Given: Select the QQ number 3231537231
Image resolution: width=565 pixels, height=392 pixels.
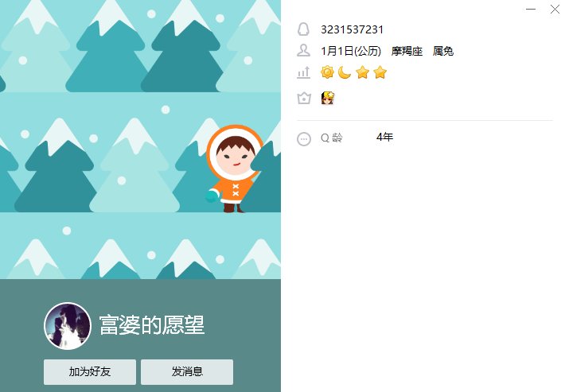Looking at the screenshot, I should click(352, 29).
